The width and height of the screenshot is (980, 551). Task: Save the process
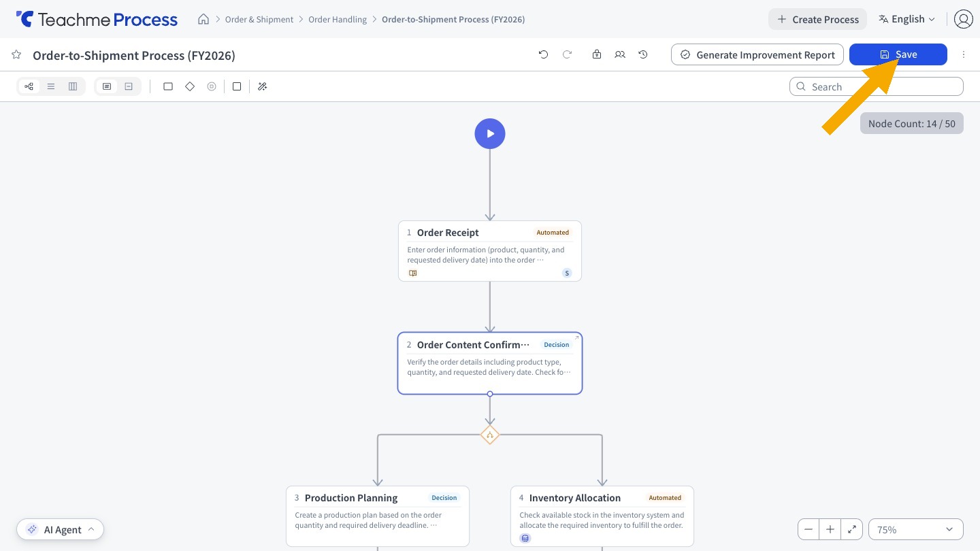(898, 54)
